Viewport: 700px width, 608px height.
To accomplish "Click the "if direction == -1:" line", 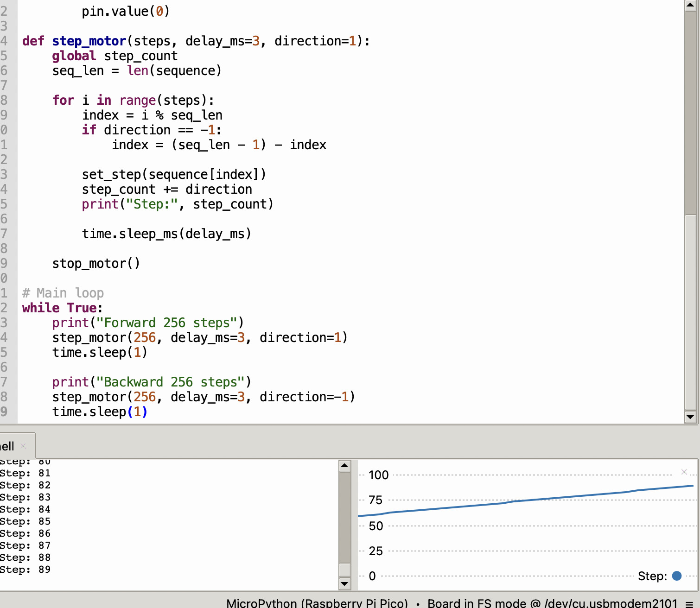I will (152, 130).
